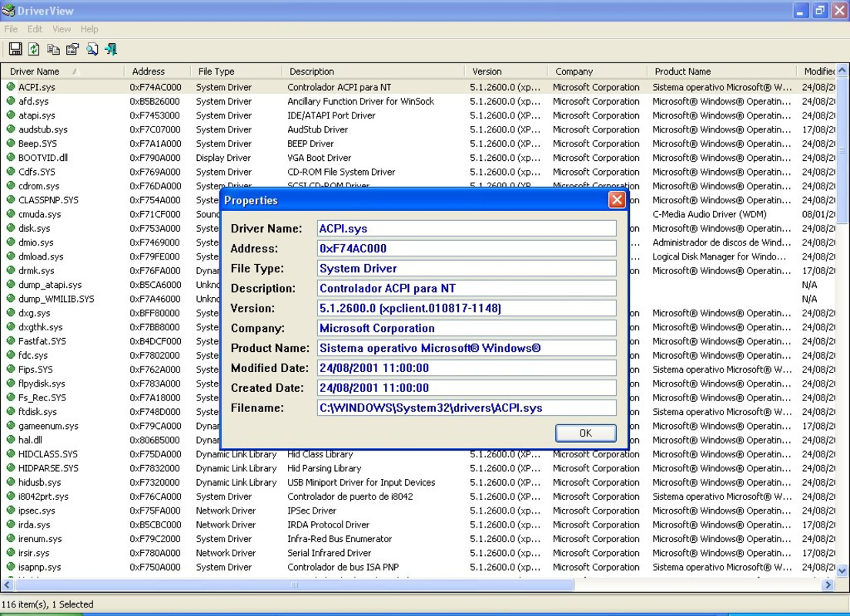Click the horizontal scrollbar left arrow
This screenshot has width=850, height=616.
(x=6, y=584)
